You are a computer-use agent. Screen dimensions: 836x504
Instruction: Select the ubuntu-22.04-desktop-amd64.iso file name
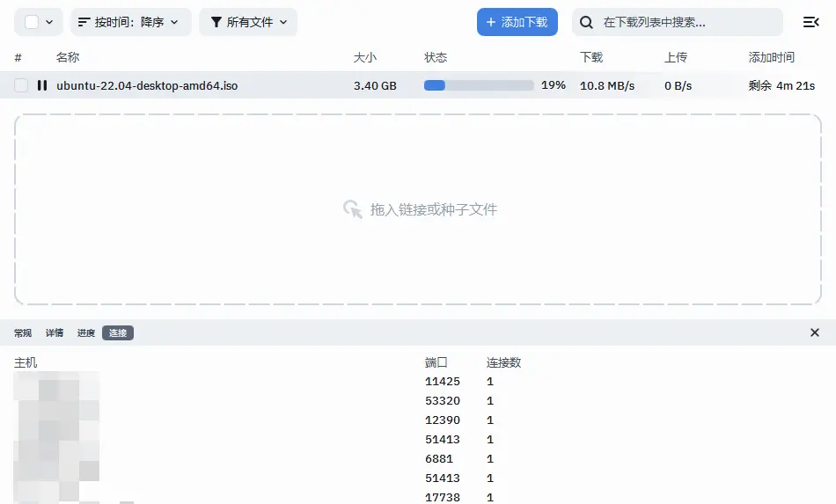147,86
